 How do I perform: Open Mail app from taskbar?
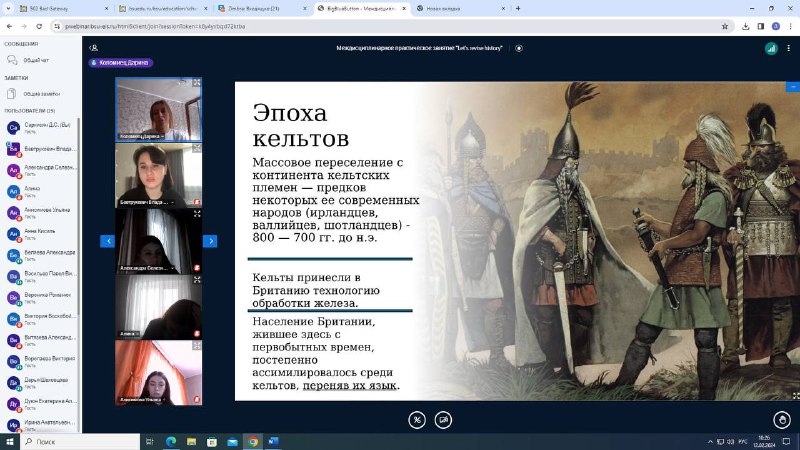coord(232,441)
